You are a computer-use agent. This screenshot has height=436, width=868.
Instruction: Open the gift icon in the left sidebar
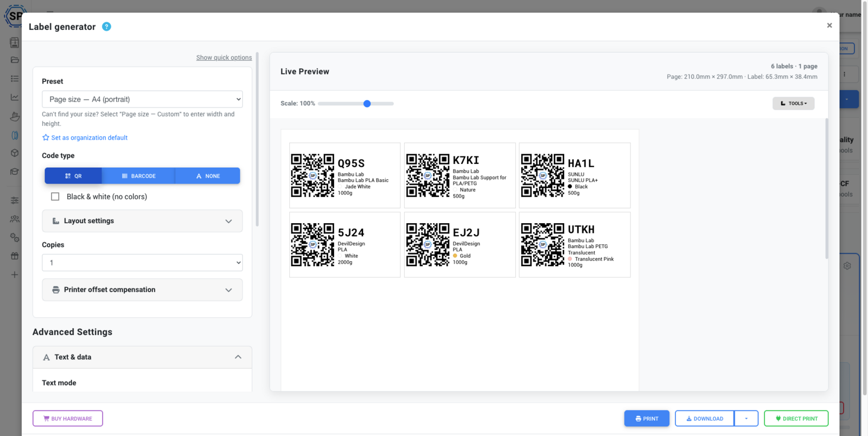pos(15,256)
